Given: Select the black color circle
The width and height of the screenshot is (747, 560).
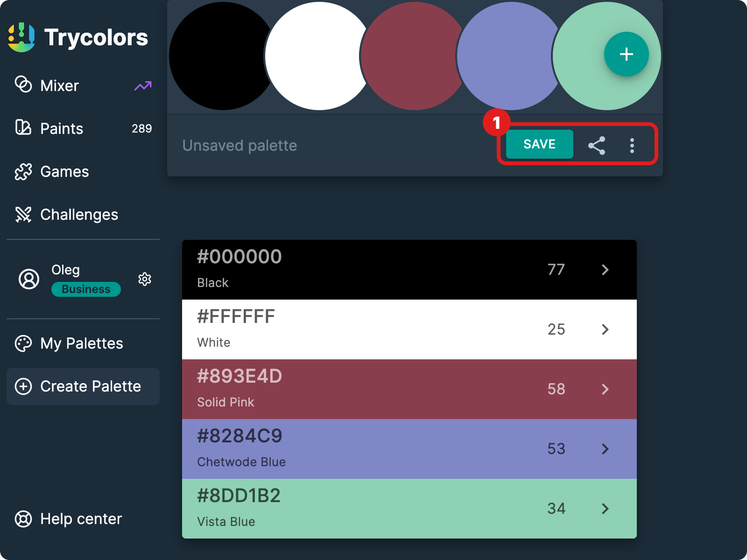Looking at the screenshot, I should coord(218,56).
